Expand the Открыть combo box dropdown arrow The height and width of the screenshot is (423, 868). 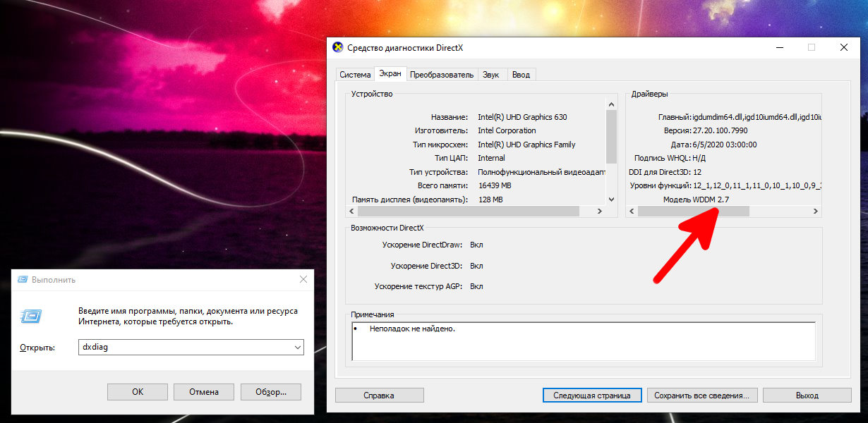[297, 347]
